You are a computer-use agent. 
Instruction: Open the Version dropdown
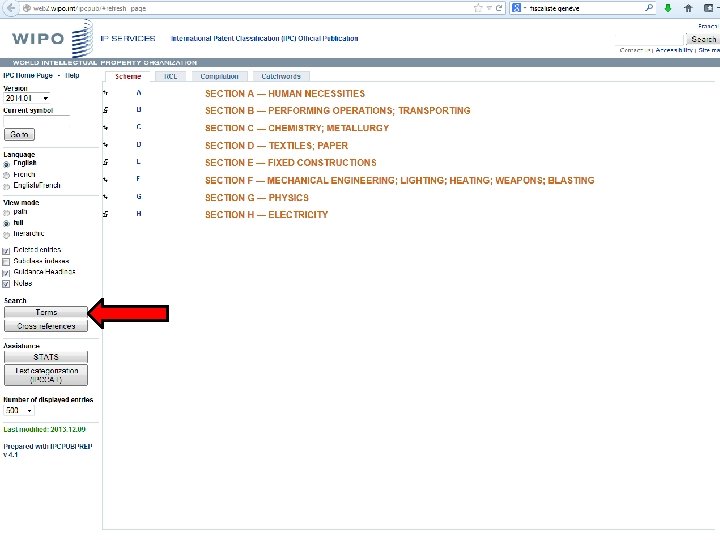tap(27, 98)
